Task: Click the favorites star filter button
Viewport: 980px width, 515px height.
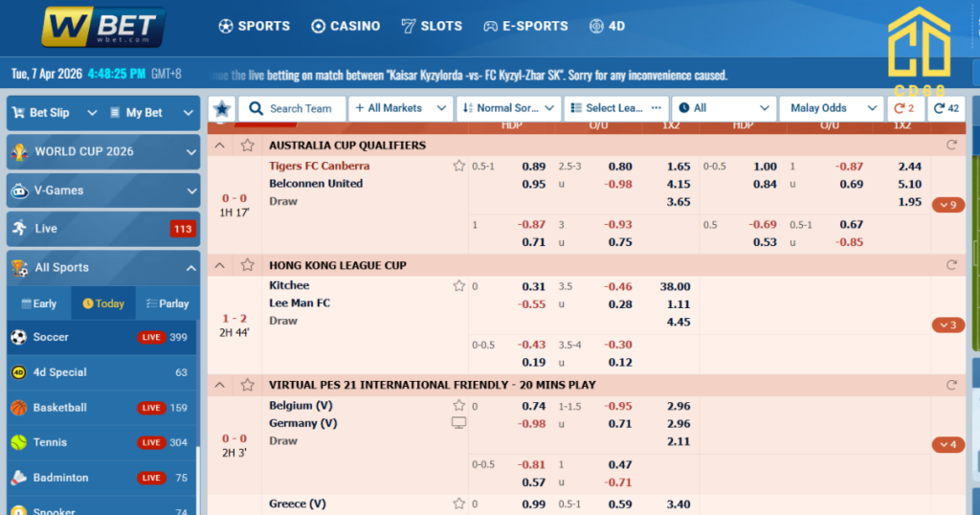Action: (x=222, y=109)
